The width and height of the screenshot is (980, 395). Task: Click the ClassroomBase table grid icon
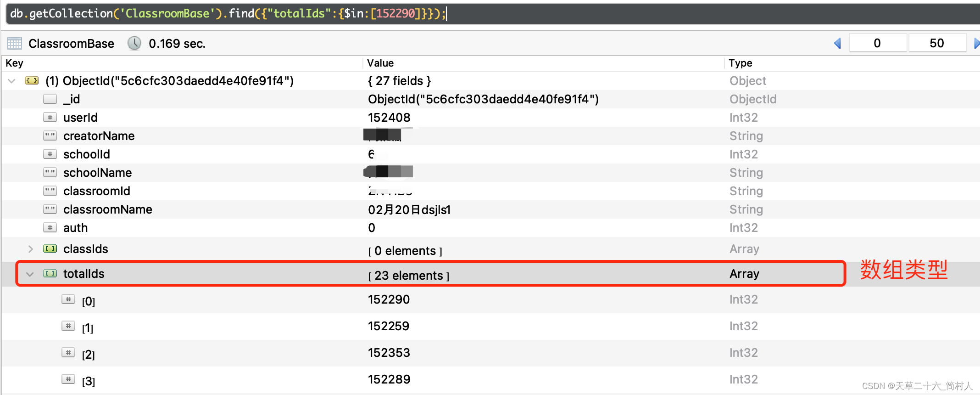coord(15,43)
